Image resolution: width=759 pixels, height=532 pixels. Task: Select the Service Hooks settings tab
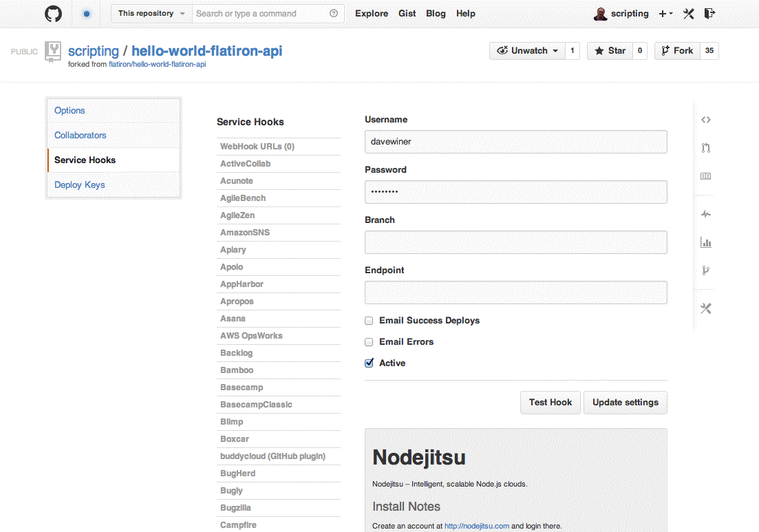coord(114,160)
